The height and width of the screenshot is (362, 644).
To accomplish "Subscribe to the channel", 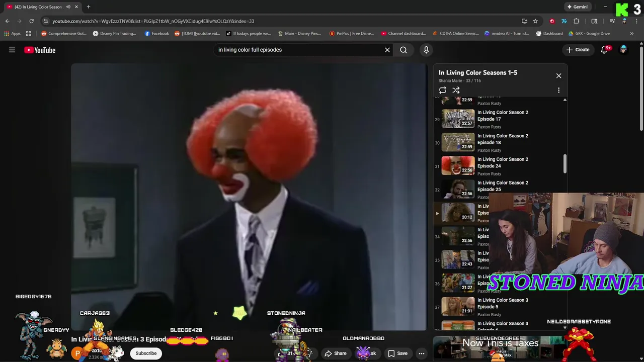I will coord(146,353).
